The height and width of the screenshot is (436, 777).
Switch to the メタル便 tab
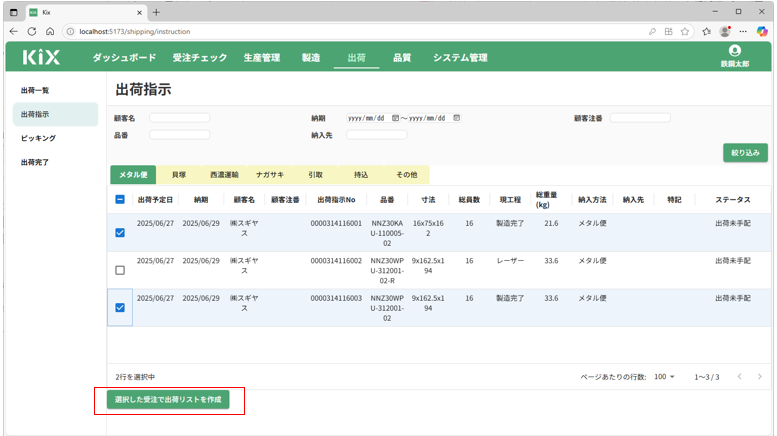133,174
